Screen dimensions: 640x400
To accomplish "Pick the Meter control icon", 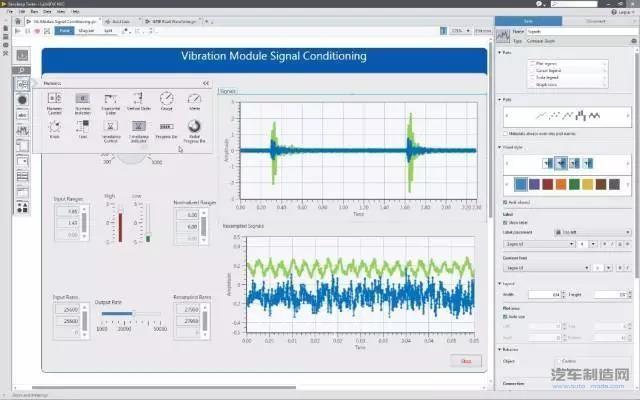I will 194,99.
